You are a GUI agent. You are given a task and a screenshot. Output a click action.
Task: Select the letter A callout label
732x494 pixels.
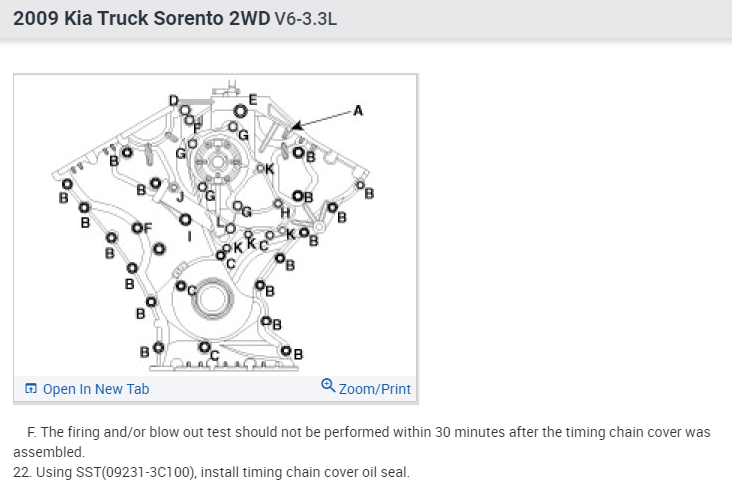[358, 111]
